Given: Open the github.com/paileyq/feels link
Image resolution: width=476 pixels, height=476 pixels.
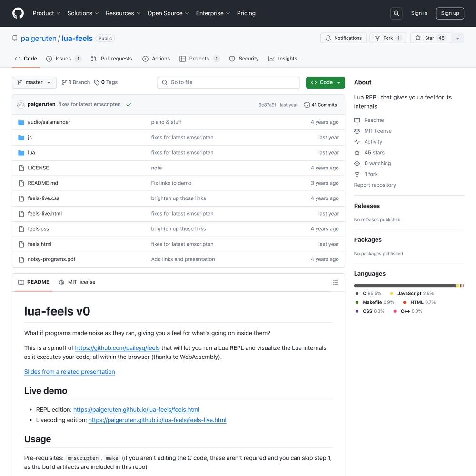Looking at the screenshot, I should click(117, 348).
